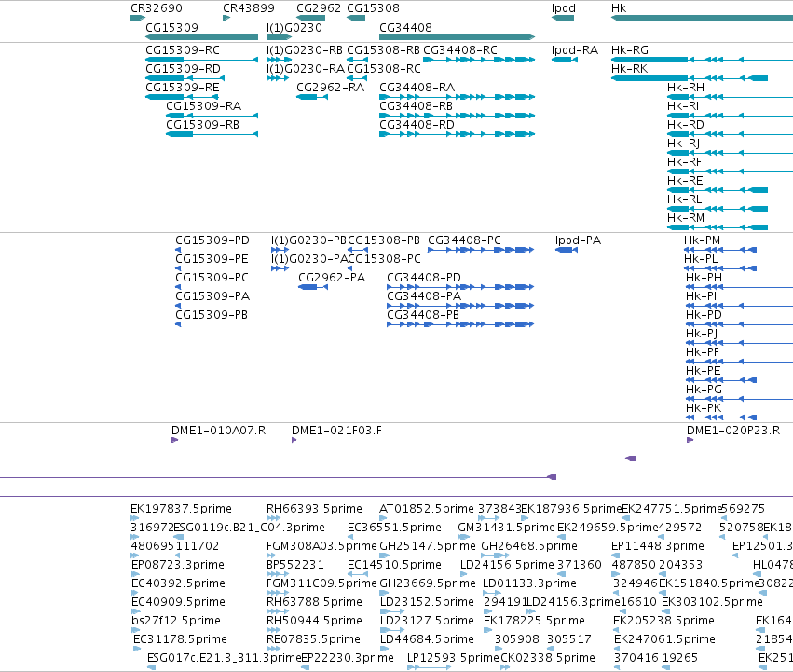Open the l(1)G0230 gene label
The height and width of the screenshot is (672, 793).
pyautogui.click(x=294, y=27)
